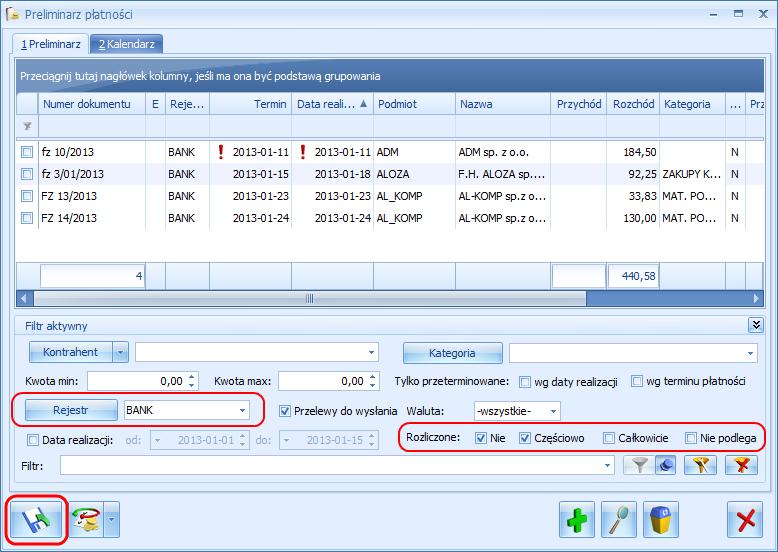Click the red exclamation in Termin column
Image resolution: width=778 pixels, height=552 pixels.
221,152
